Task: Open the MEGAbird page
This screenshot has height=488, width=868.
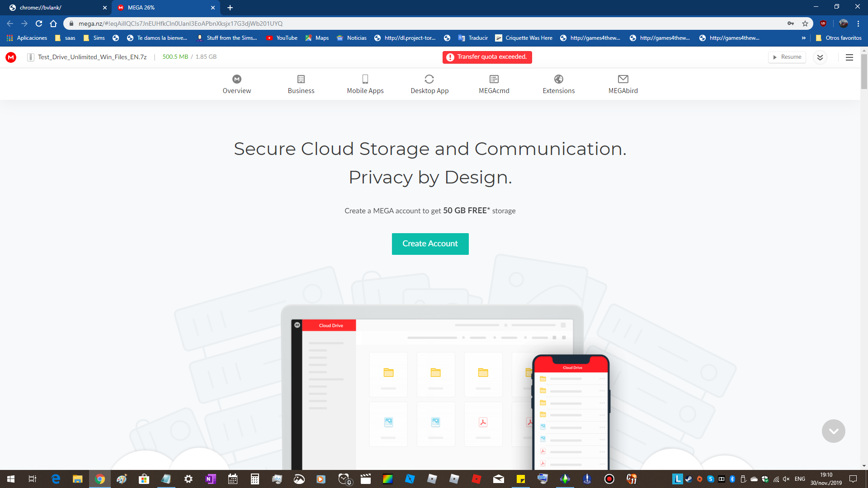Action: click(x=623, y=84)
